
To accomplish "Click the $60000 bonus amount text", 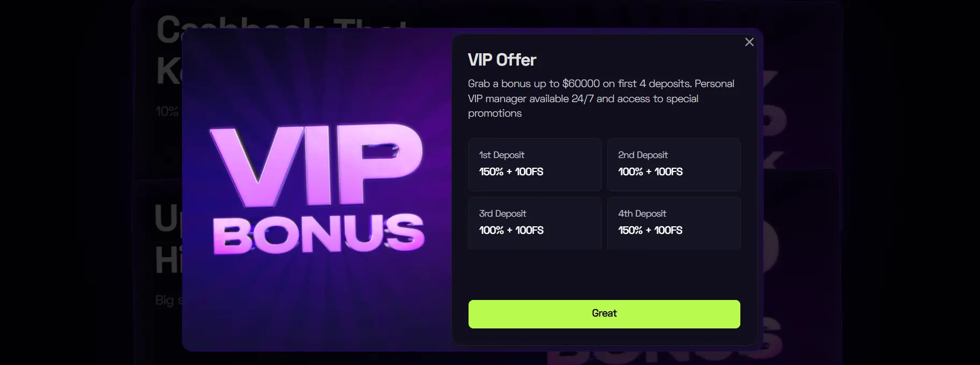I will pyautogui.click(x=581, y=84).
